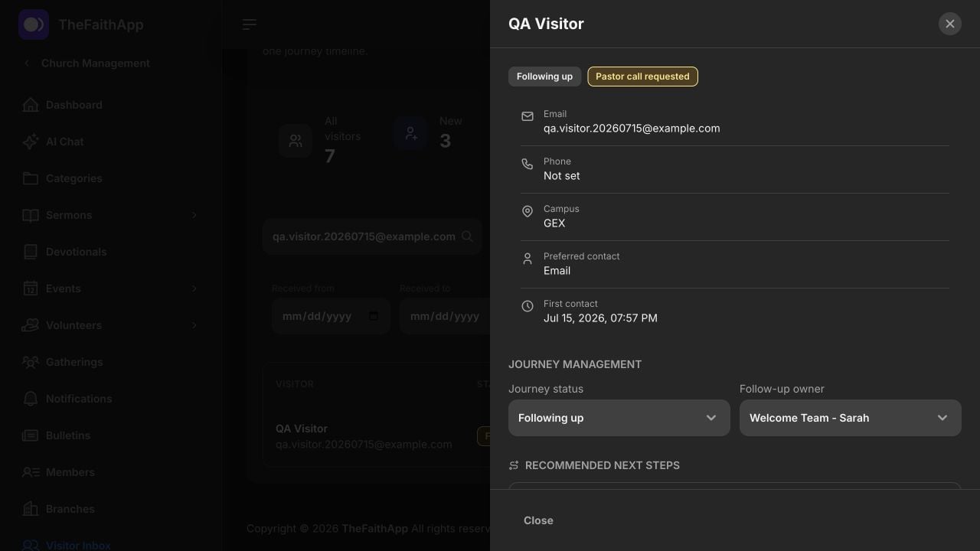Click email qa.visitor.20260715@example.com in panel

click(x=632, y=129)
